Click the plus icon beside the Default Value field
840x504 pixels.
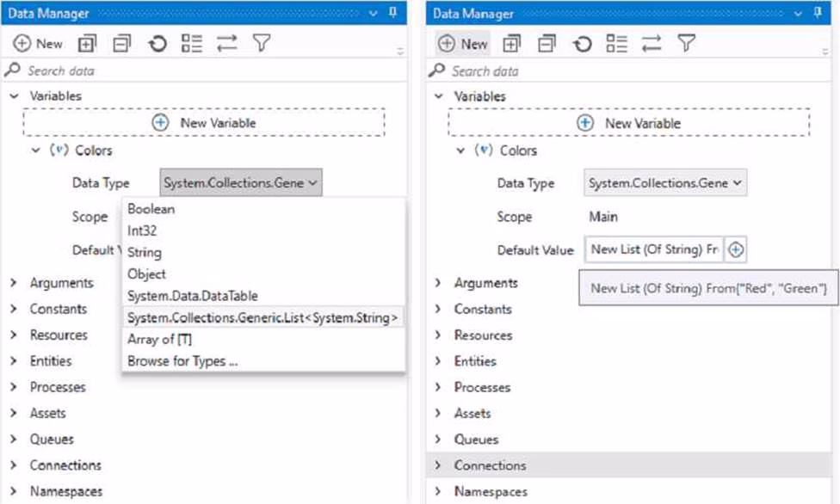click(x=737, y=249)
